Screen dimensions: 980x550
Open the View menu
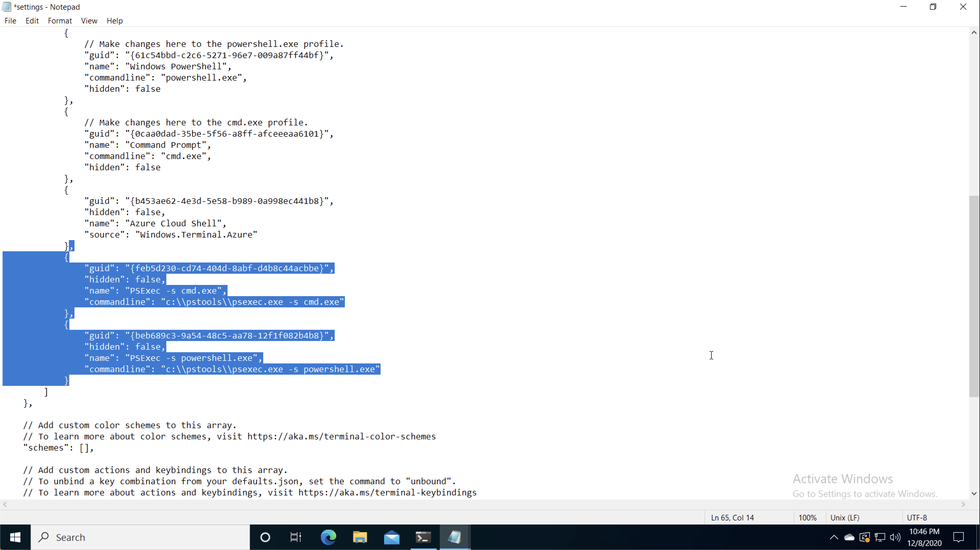[x=89, y=21]
